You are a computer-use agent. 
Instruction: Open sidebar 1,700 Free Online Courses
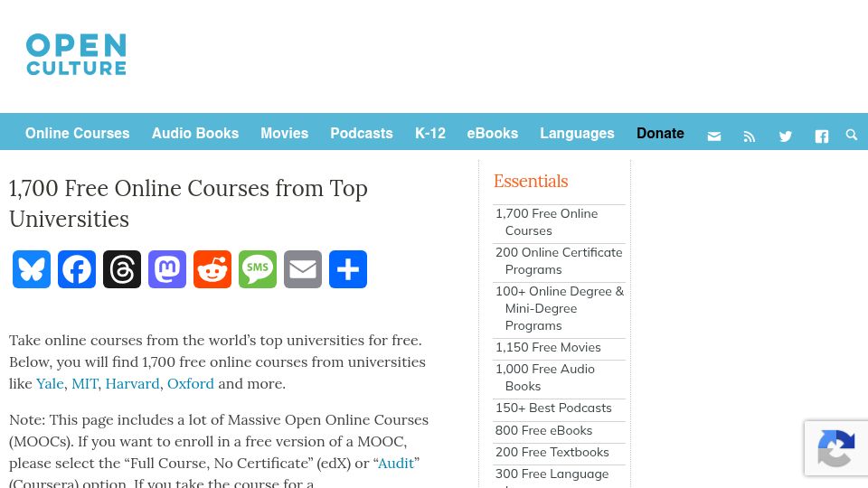(x=547, y=222)
